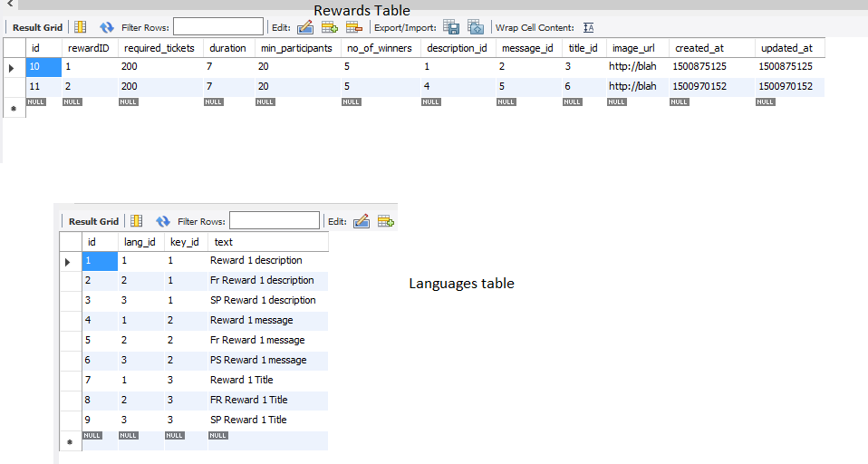Delete selected rows icon in Rewards toolbar

[353, 27]
